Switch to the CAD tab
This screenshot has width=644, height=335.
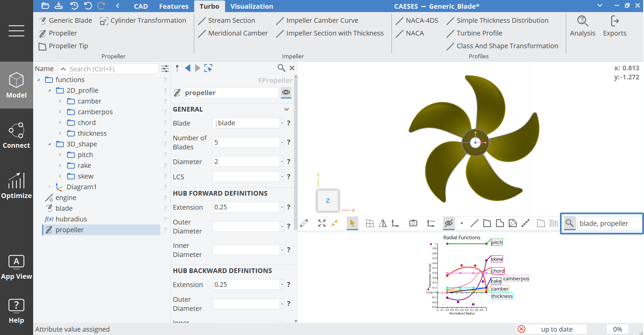(x=141, y=6)
